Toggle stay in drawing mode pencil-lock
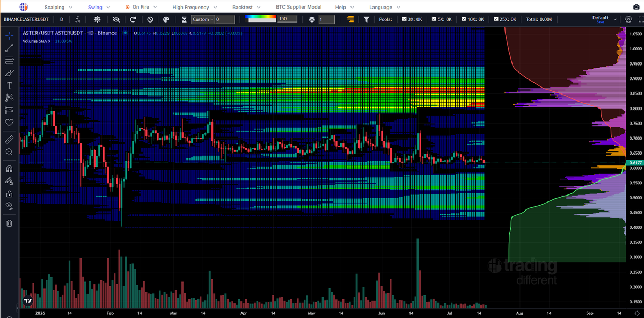This screenshot has width=644, height=318. click(x=9, y=182)
